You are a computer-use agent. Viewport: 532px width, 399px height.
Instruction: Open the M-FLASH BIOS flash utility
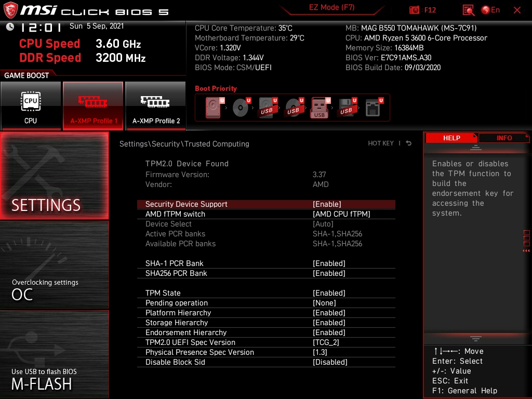coord(55,354)
